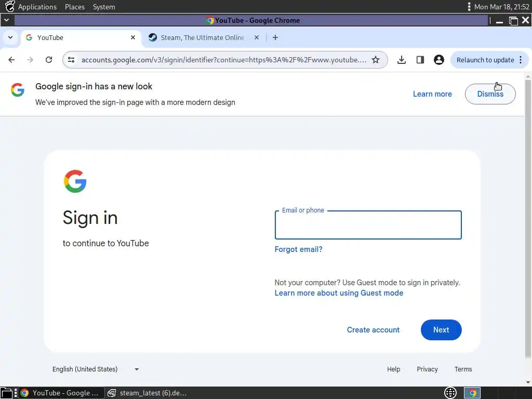Viewport: 532px width, 399px height.
Task: Click the top panel three-dot handle near clock
Action: (469, 7)
